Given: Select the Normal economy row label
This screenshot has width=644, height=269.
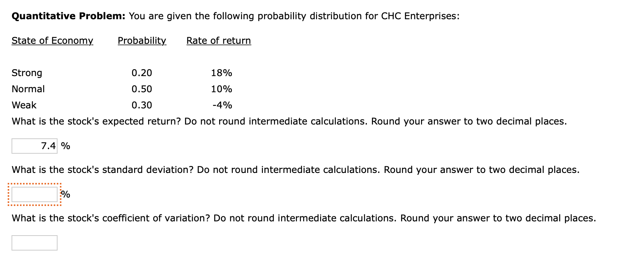Looking at the screenshot, I should point(28,89).
